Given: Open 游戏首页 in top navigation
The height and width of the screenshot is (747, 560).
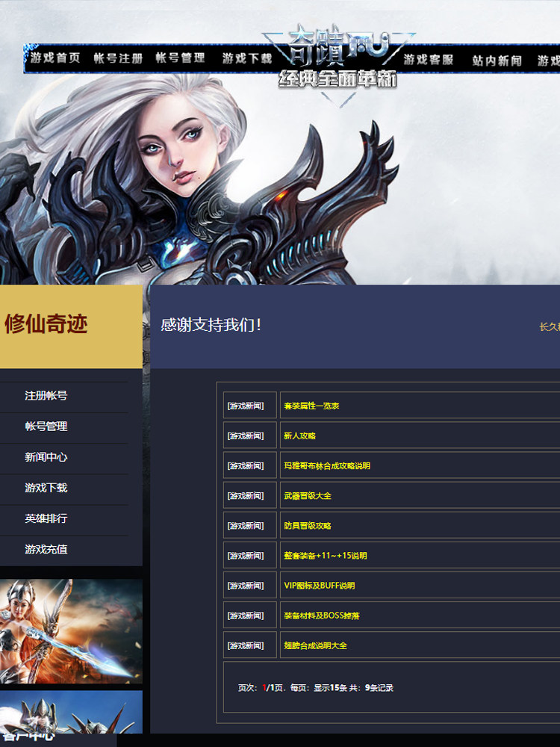Looking at the screenshot, I should pyautogui.click(x=56, y=58).
